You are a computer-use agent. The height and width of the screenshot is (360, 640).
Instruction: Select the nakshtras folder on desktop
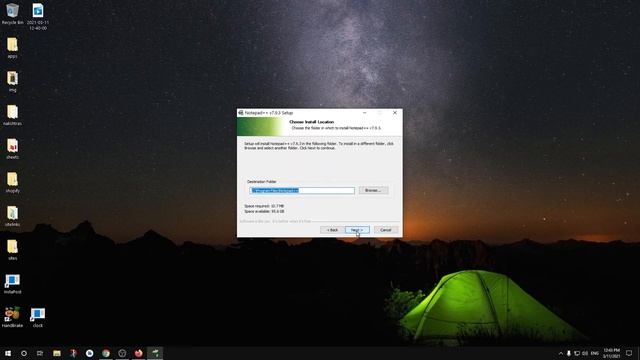[x=12, y=115]
